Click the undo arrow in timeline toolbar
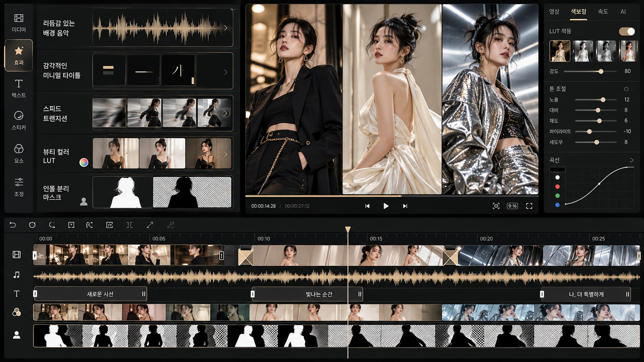Viewport: 644px width, 362px height. point(13,225)
